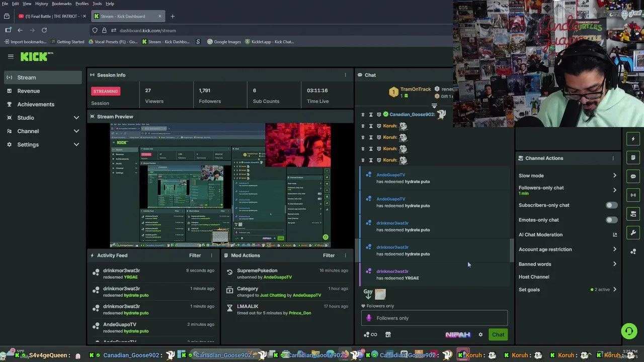
Task: Delete Canadian_Goose902's chat message
Action: coord(363,115)
